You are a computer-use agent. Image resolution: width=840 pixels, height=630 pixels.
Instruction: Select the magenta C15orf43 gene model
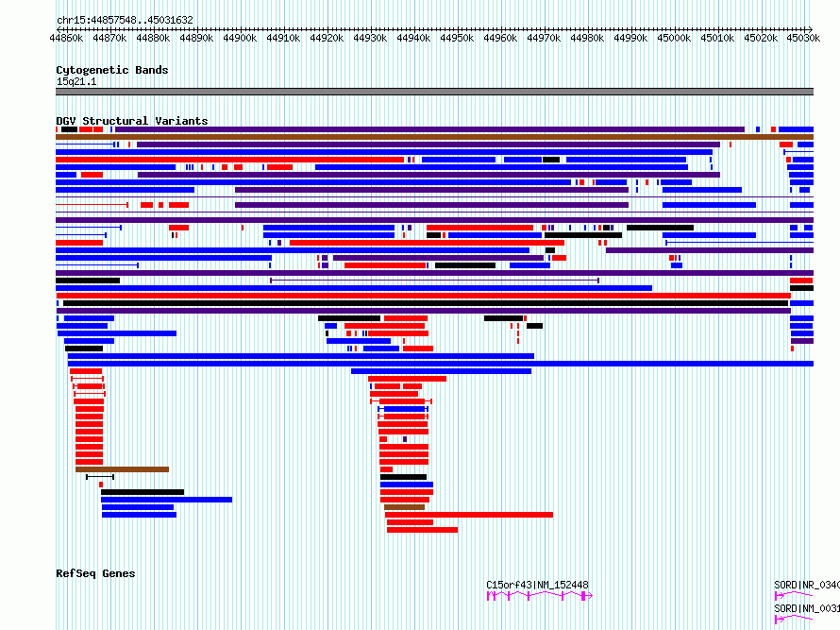coord(540,596)
